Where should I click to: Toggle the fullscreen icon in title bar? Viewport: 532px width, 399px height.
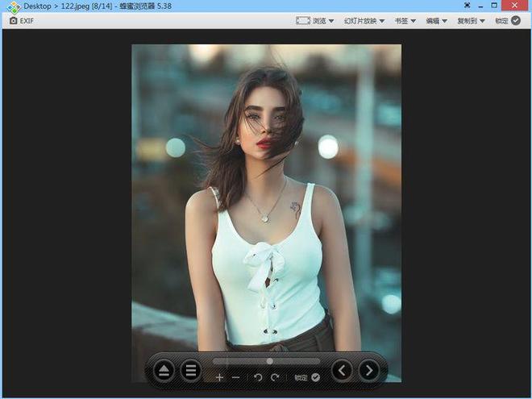pos(467,6)
